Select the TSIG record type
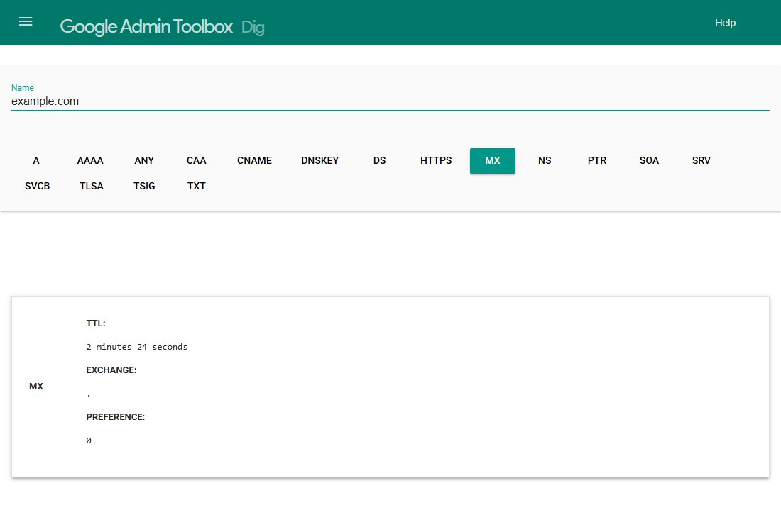This screenshot has height=532, width=781. point(144,186)
